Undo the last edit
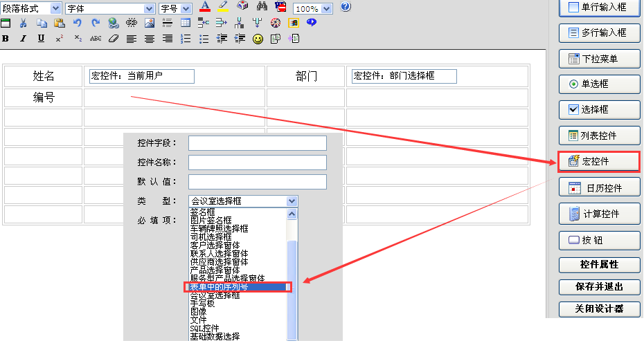644x343 pixels. 78,23
